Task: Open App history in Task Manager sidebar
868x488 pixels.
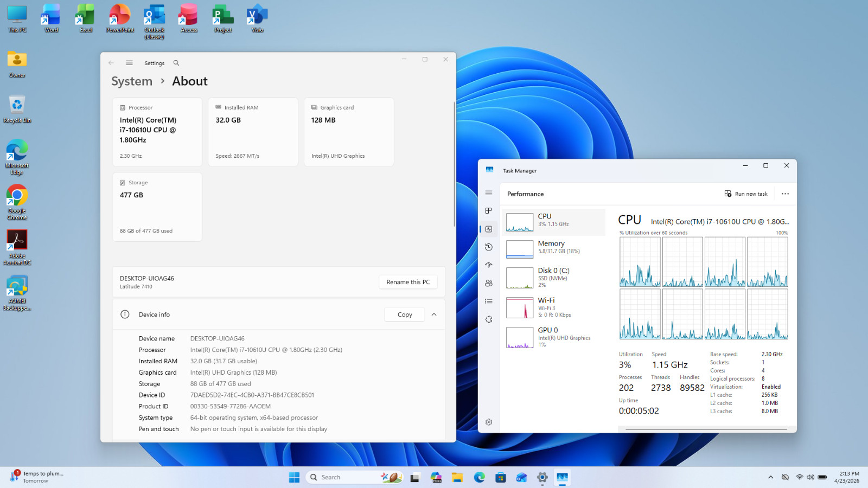Action: (x=489, y=247)
